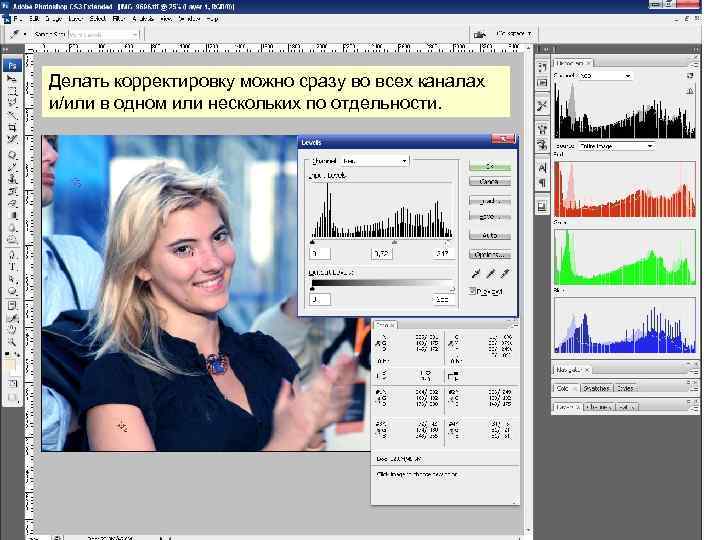Click the midtone input field showing 0,72
The height and width of the screenshot is (540, 720).
click(x=382, y=253)
